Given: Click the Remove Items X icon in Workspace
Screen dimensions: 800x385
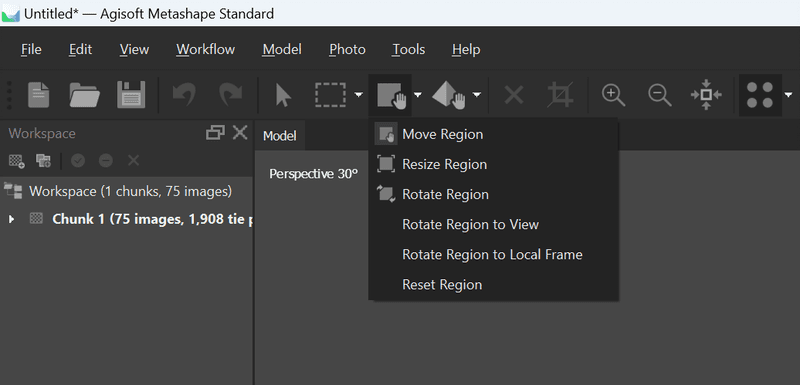Looking at the screenshot, I should pos(133,161).
